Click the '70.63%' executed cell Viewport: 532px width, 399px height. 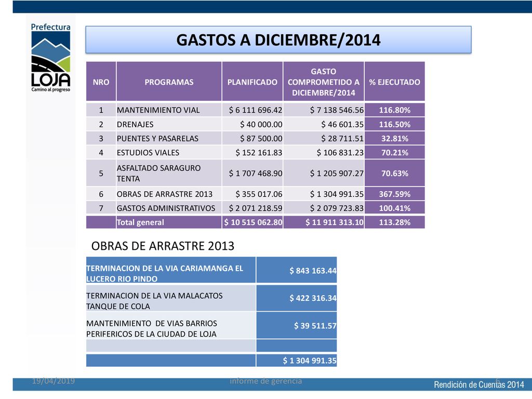[x=395, y=173]
